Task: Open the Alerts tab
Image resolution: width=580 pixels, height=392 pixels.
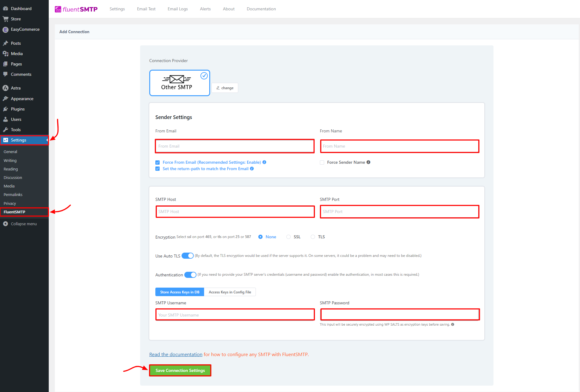Action: tap(205, 9)
